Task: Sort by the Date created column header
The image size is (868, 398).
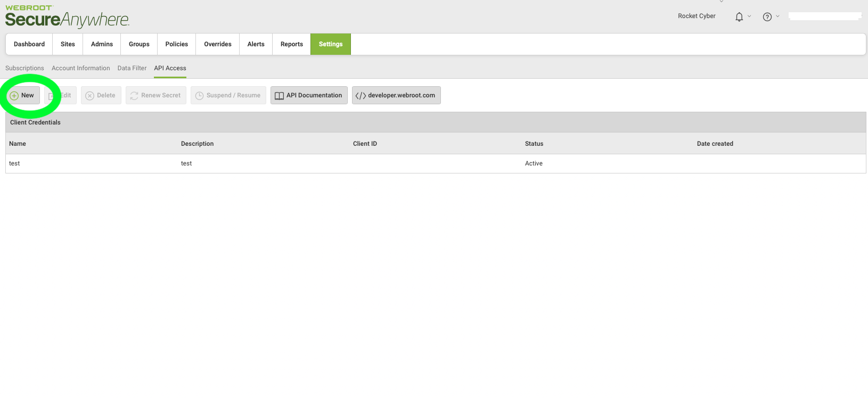Action: coord(715,144)
